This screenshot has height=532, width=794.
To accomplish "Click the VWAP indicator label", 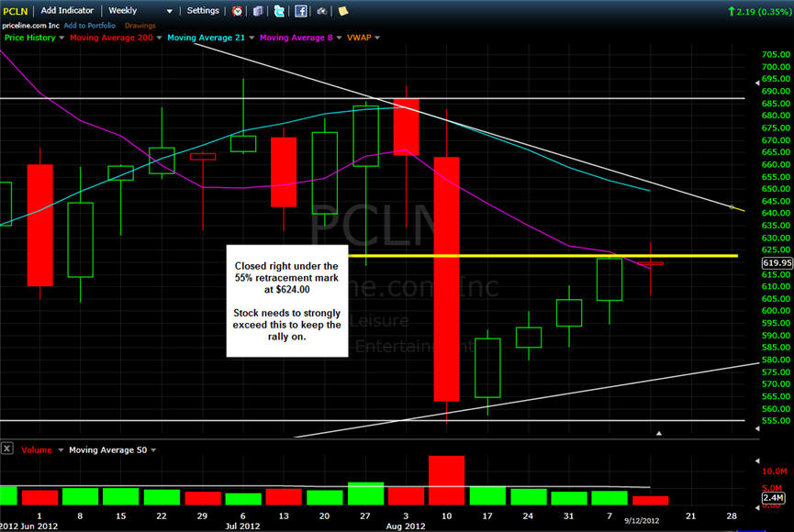I will tap(359, 38).
